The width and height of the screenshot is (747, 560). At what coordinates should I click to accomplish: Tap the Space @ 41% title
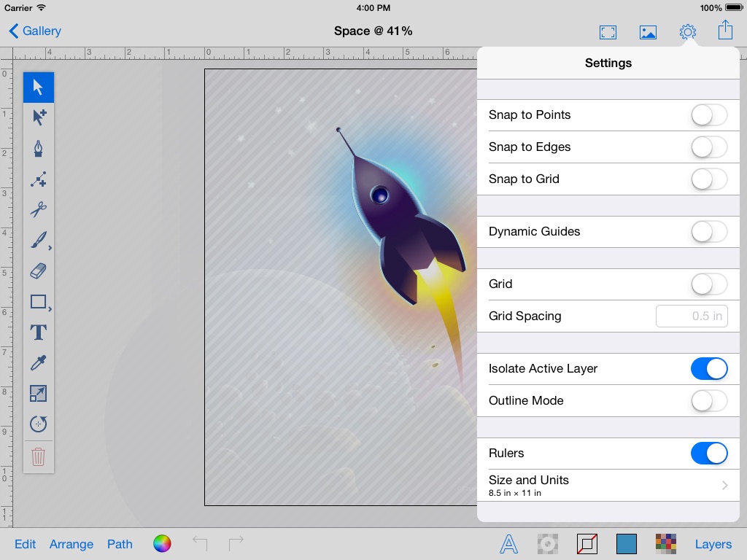[x=373, y=31]
